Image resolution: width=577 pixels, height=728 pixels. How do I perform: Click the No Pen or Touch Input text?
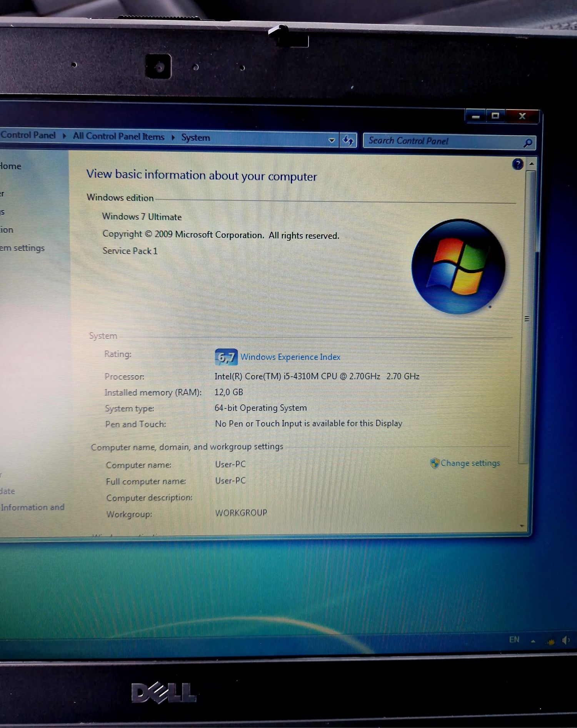(309, 424)
